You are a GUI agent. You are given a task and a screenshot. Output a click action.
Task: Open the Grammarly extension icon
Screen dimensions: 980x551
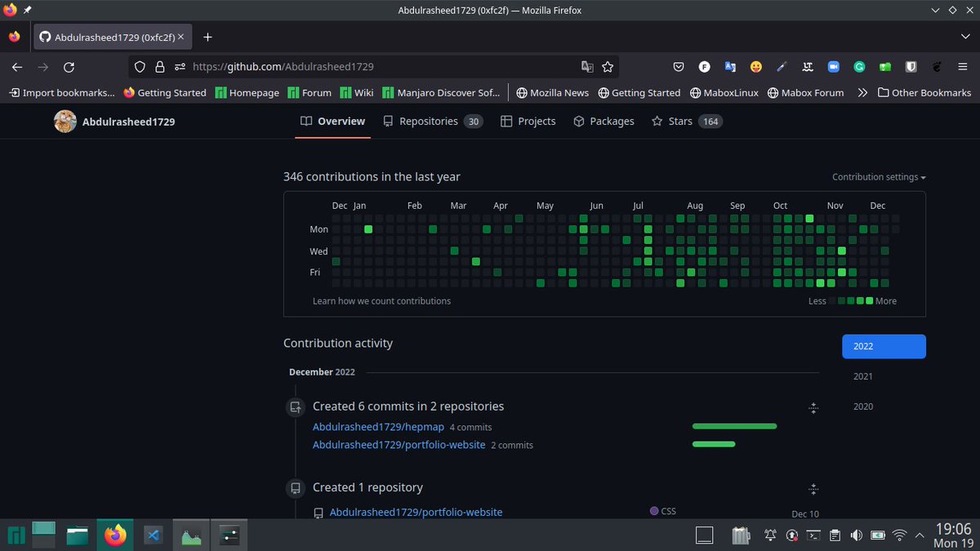point(860,67)
